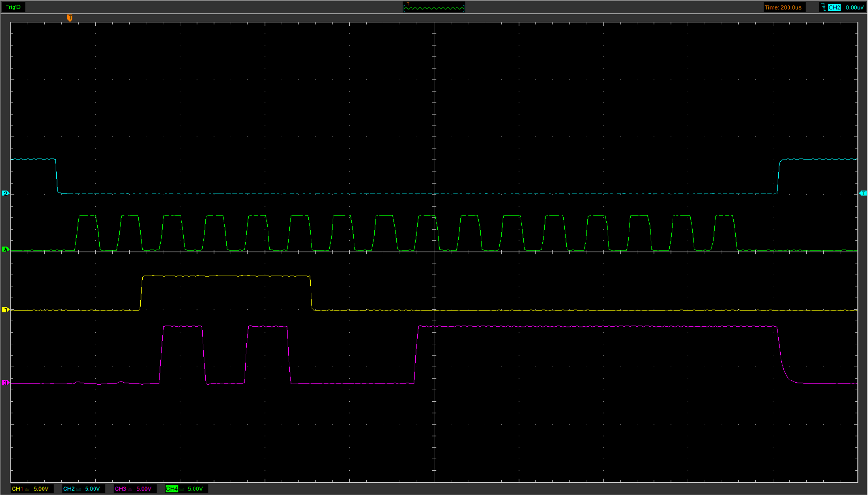Select the green CH4 ground level marker
868x495 pixels.
coord(5,250)
